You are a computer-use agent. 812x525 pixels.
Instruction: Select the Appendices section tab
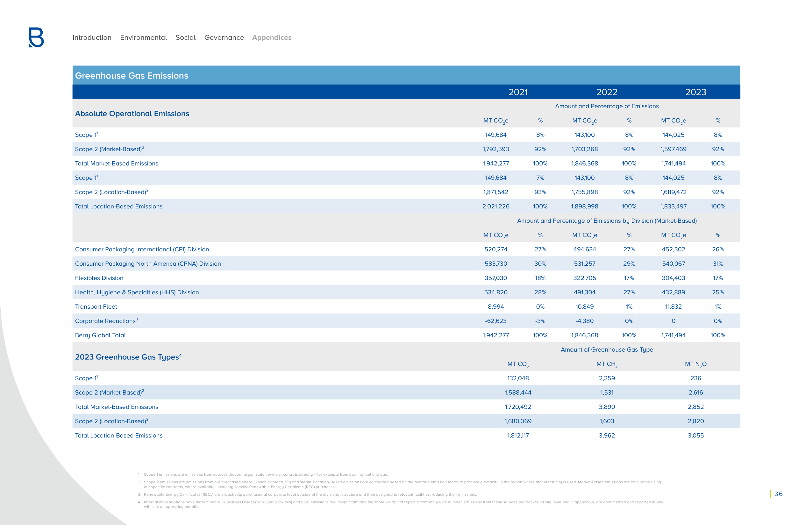pyautogui.click(x=272, y=38)
